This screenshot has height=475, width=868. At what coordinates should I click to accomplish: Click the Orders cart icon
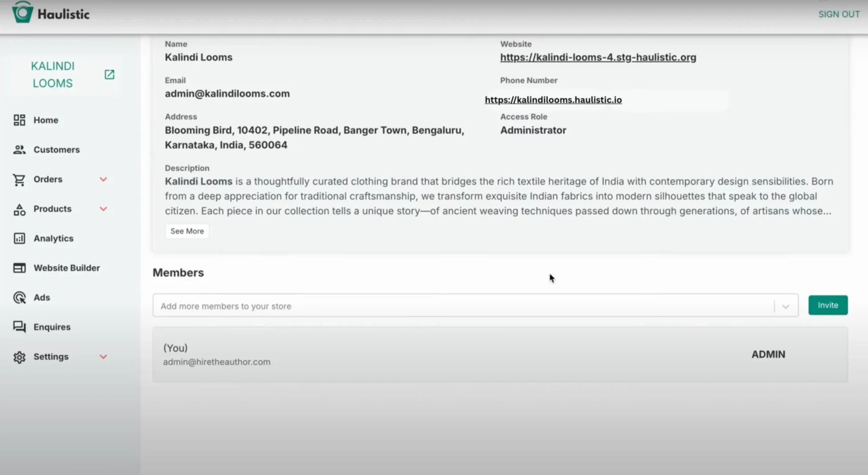(x=19, y=179)
